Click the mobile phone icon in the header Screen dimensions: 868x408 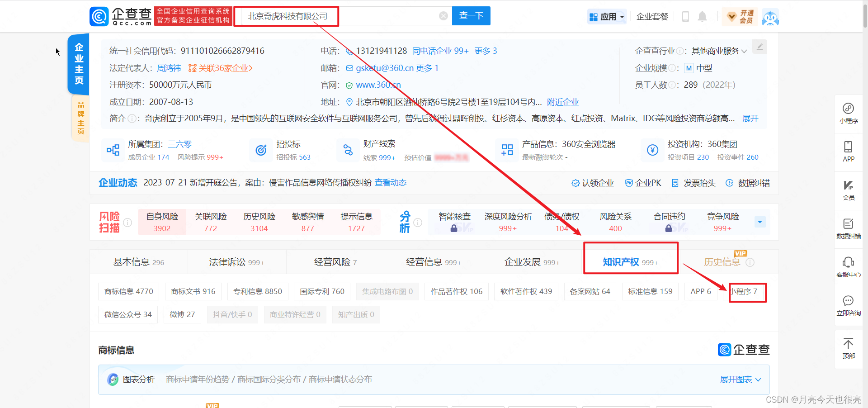(x=685, y=17)
